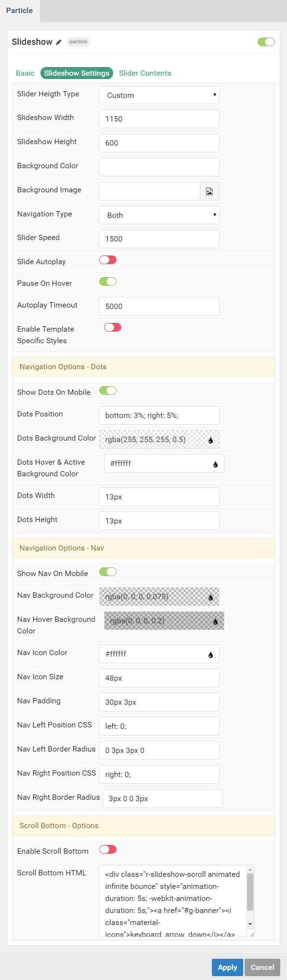Click the Nav Hover Background Color rgba swatch
This screenshot has width=287, height=980.
164,621
